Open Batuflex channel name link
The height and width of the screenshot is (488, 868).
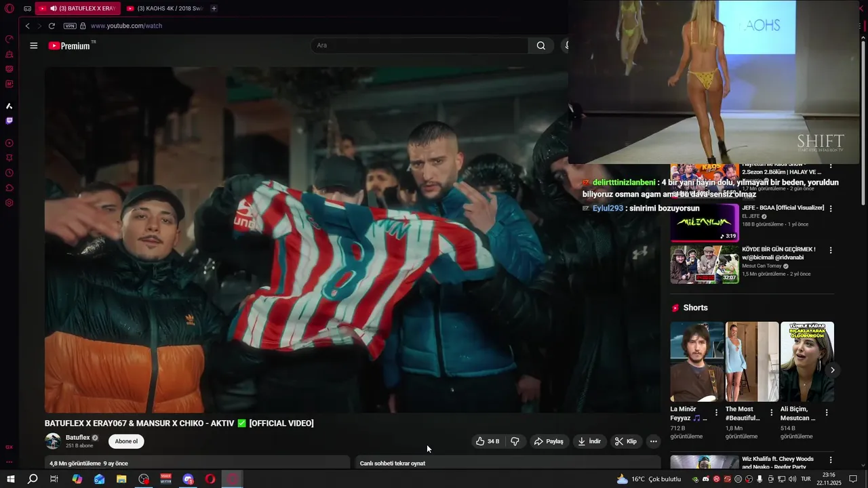(77, 438)
